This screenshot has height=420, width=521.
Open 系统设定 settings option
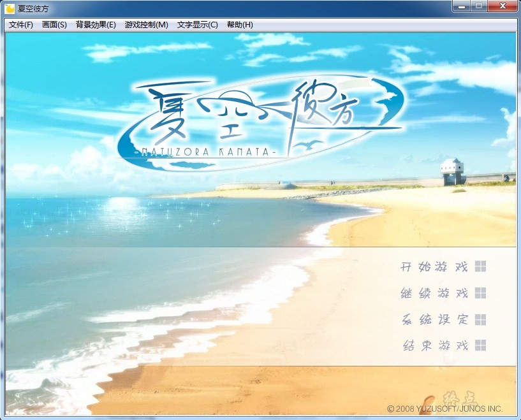click(x=434, y=319)
